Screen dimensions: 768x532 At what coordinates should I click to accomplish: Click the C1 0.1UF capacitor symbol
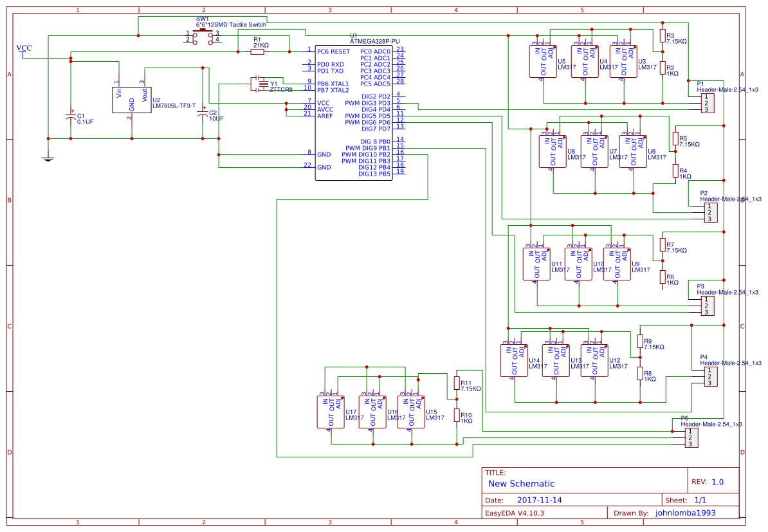(70, 117)
